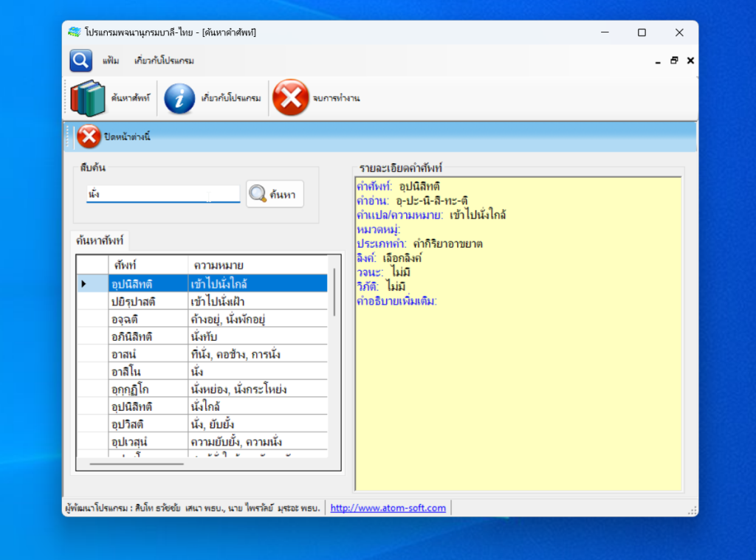Click the magnifier icon in menu bar
756x560 pixels.
click(80, 61)
